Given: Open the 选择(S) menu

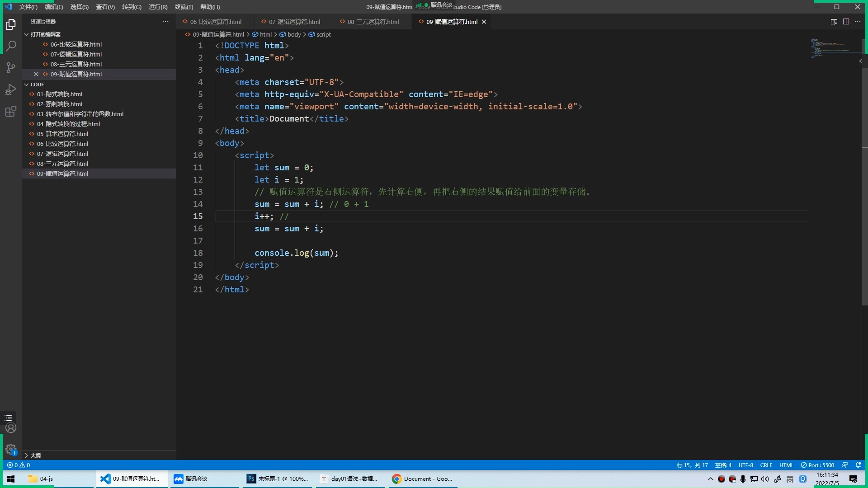Looking at the screenshot, I should tap(80, 7).
